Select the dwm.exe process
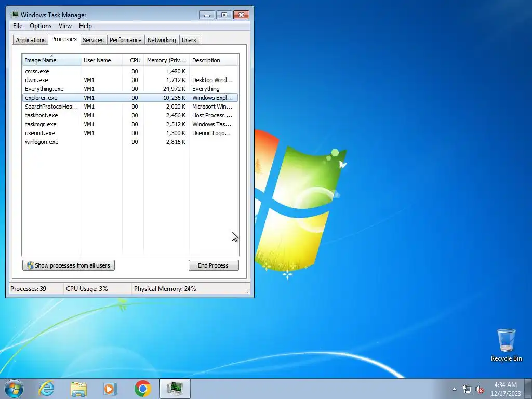532x399 pixels. tap(130, 80)
